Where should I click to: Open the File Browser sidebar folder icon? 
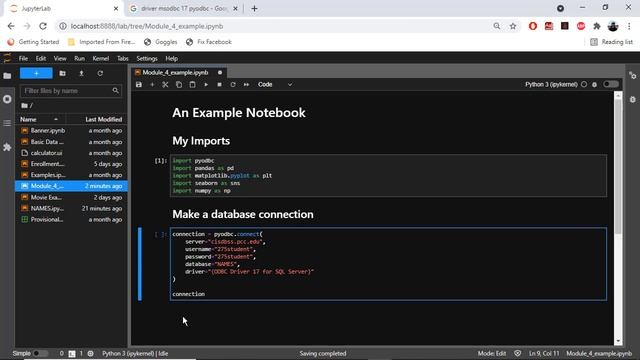[x=7, y=76]
